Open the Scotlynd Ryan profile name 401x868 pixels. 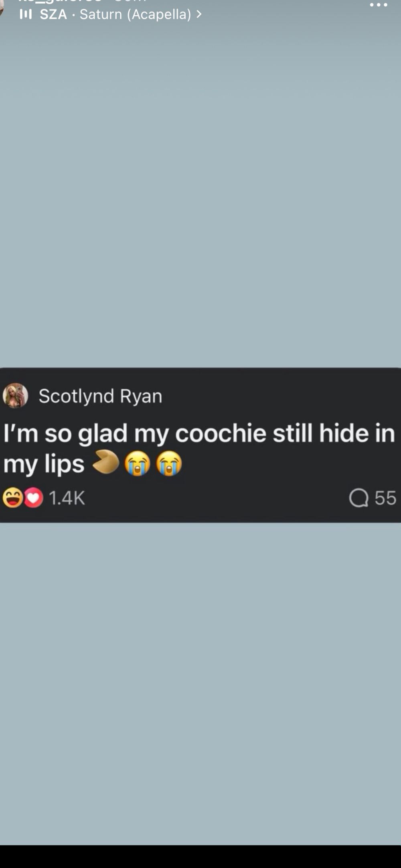(x=101, y=396)
